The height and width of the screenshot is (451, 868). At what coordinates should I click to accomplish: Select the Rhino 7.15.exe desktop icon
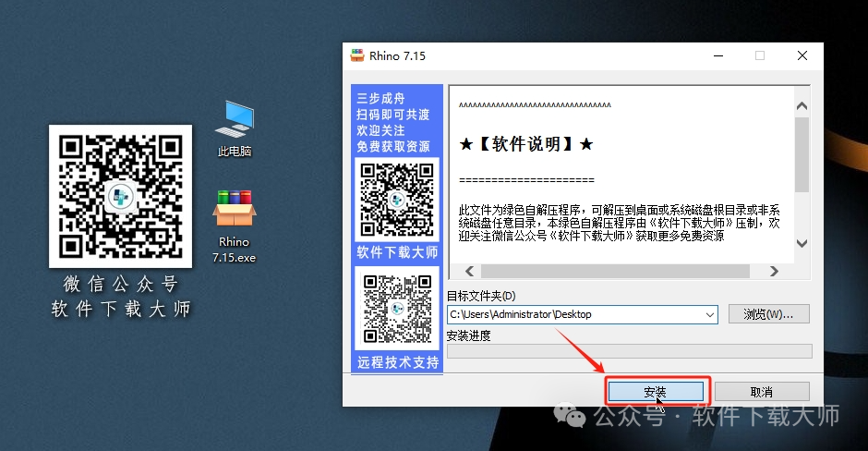coord(235,226)
